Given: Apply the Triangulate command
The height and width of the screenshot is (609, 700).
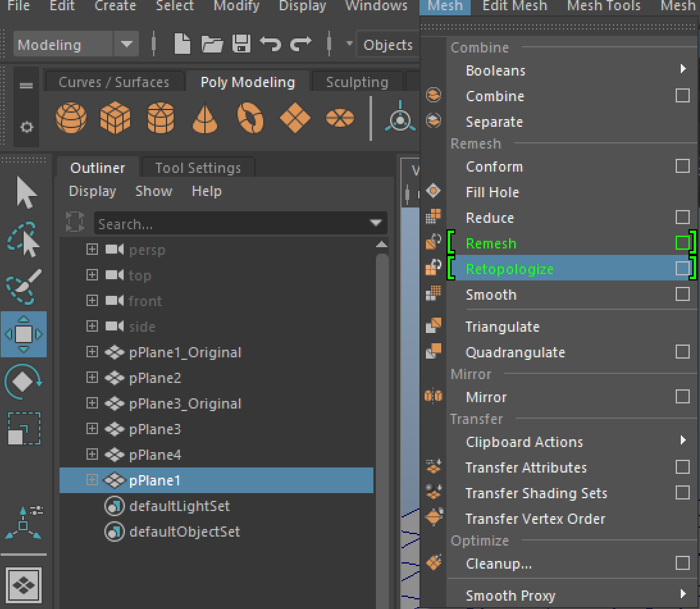Looking at the screenshot, I should click(502, 327).
